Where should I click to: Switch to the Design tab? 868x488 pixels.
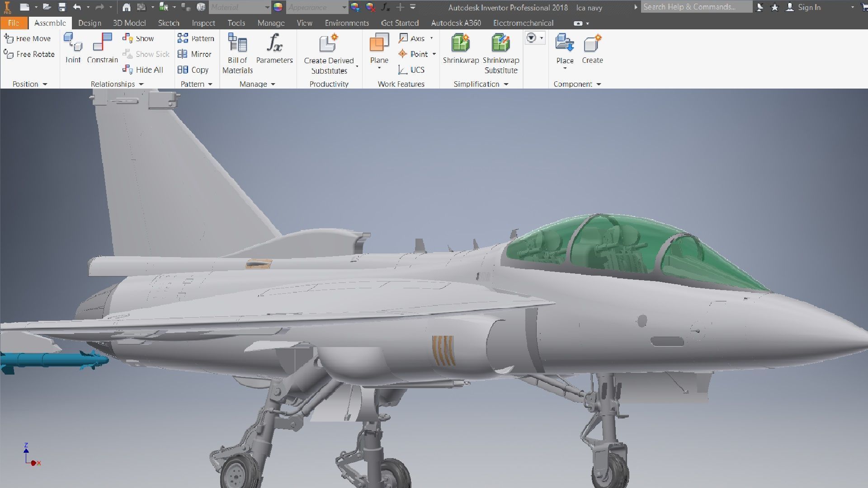click(90, 23)
